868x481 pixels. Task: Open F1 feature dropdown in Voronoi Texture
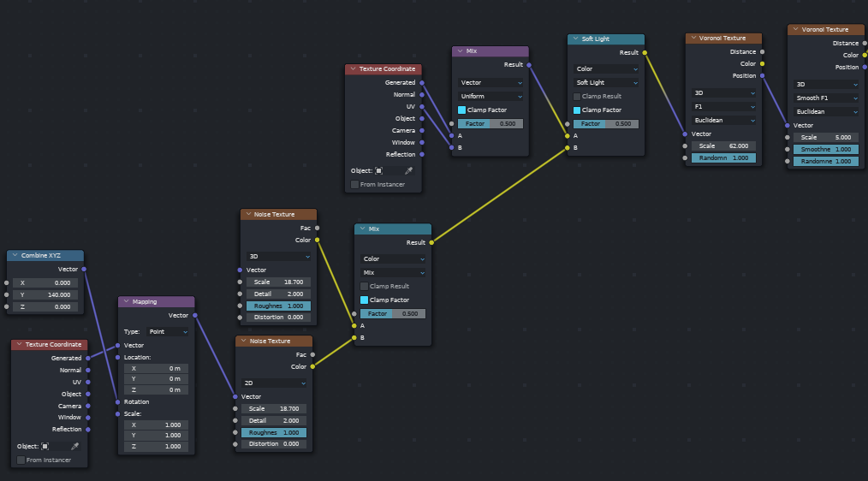point(723,106)
